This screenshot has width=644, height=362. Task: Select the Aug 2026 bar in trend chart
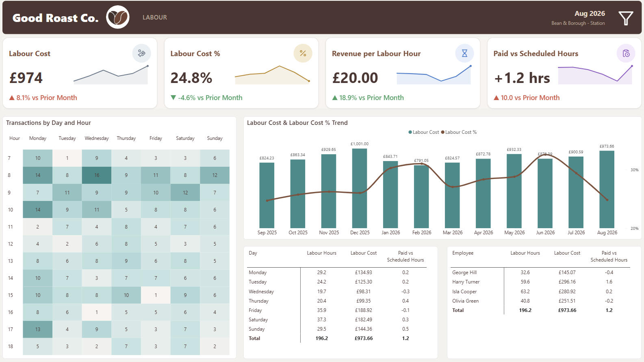click(x=607, y=190)
